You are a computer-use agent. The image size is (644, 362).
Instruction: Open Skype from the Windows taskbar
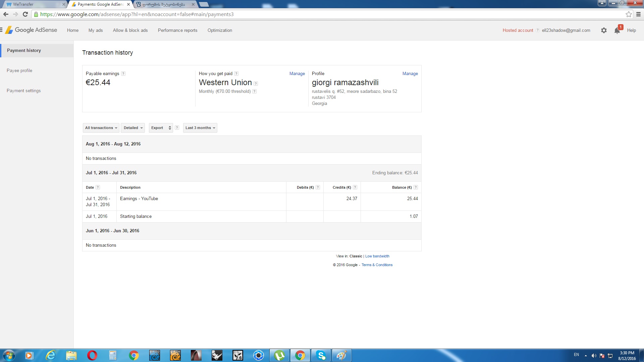tap(321, 355)
